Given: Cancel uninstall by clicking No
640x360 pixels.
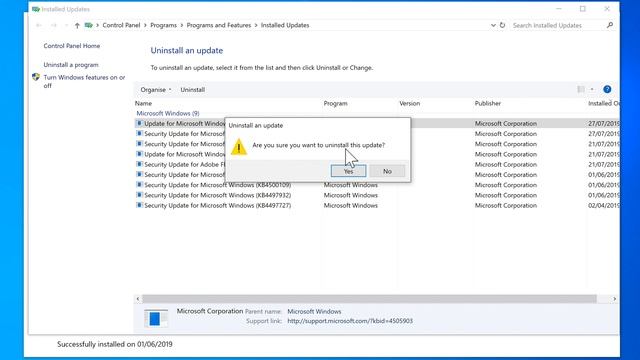Looking at the screenshot, I should click(387, 171).
